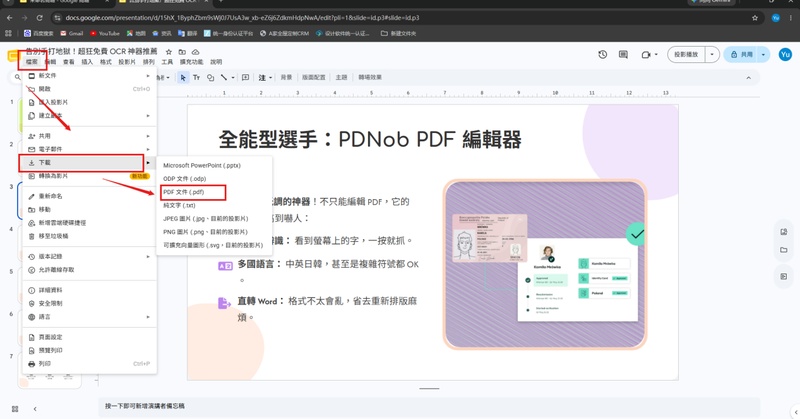Select the text box tool
This screenshot has width=800, height=419.
196,78
